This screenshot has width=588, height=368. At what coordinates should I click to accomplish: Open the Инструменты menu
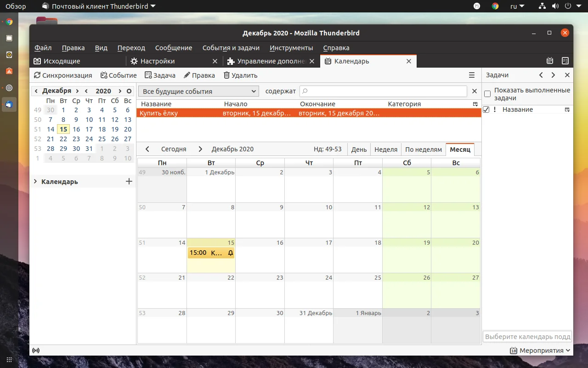point(291,48)
